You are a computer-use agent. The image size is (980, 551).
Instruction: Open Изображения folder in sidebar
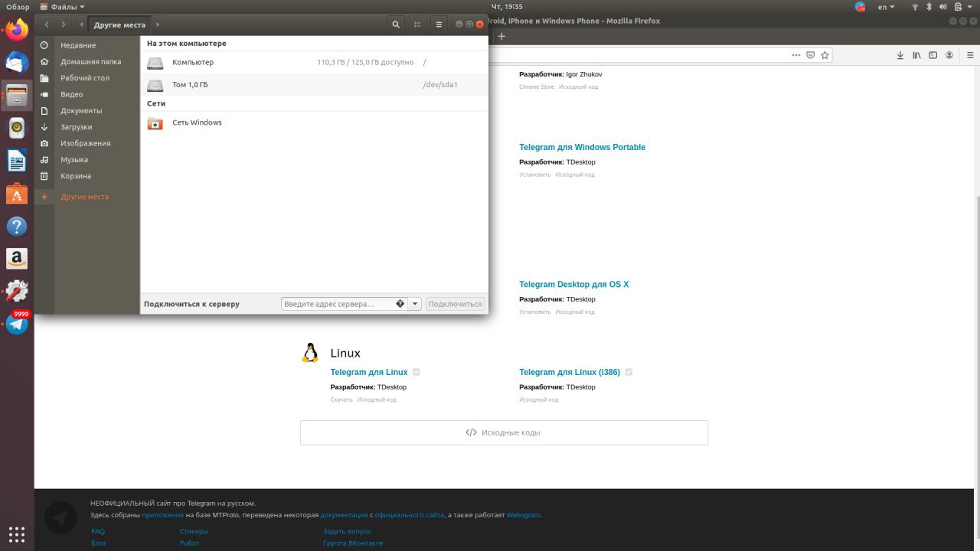click(87, 143)
